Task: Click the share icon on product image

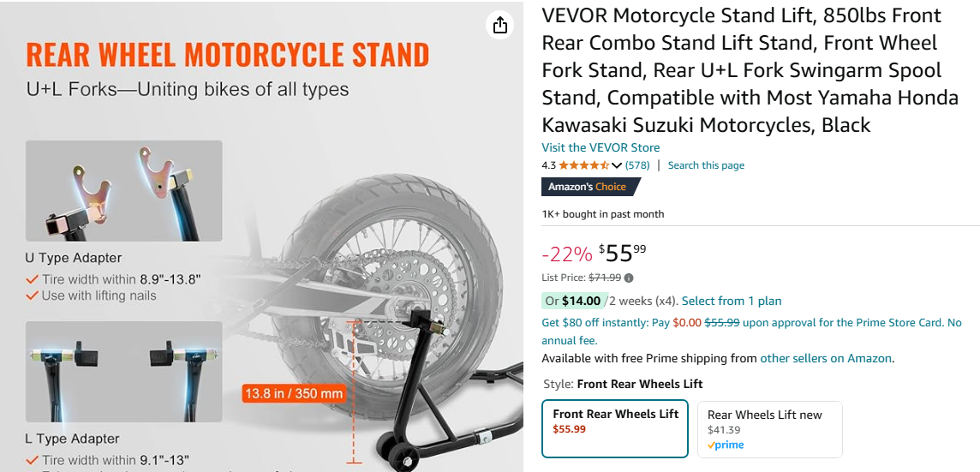Action: click(499, 26)
